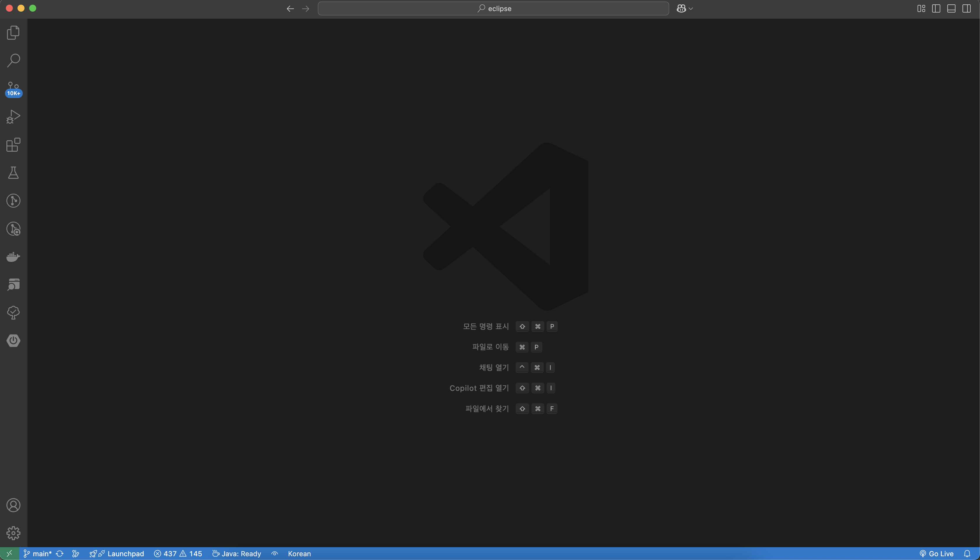Open the Docker whale view
The width and height of the screenshot is (980, 560).
(13, 257)
